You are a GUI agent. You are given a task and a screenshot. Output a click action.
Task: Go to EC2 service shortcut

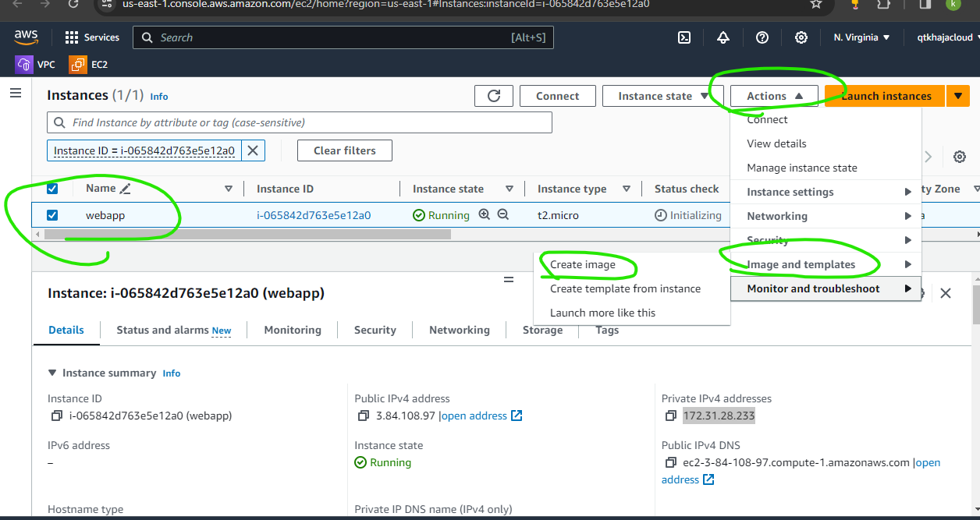(89, 65)
